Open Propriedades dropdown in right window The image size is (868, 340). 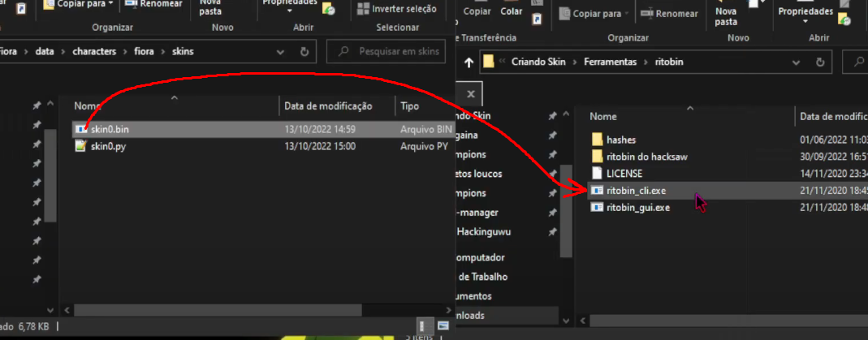pos(805,15)
